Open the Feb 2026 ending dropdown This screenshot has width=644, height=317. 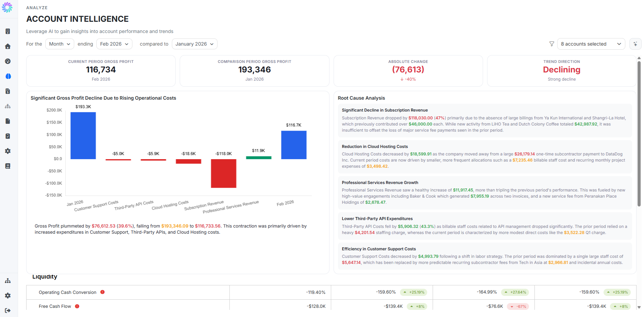(114, 44)
